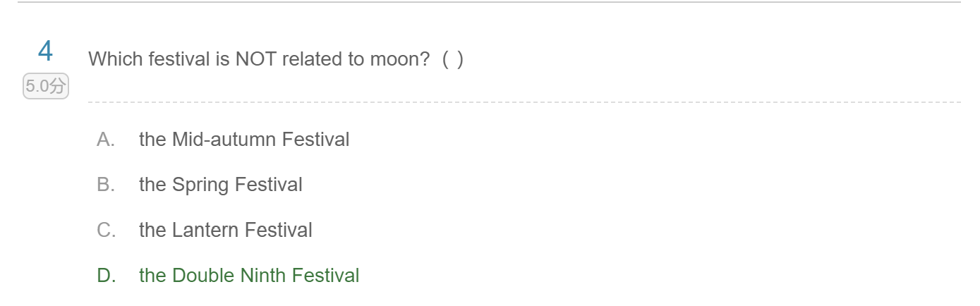Click the 5.0分 score badge
980x306 pixels.
[46, 87]
